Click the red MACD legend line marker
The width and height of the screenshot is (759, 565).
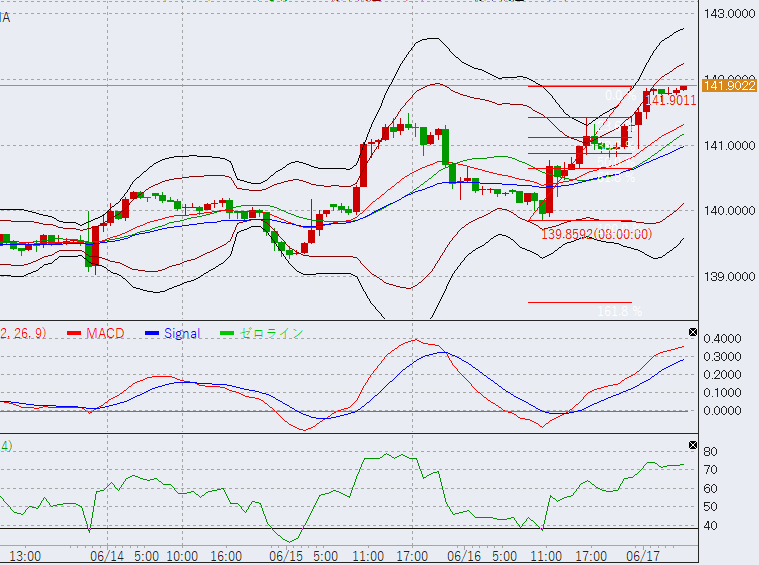[74, 333]
